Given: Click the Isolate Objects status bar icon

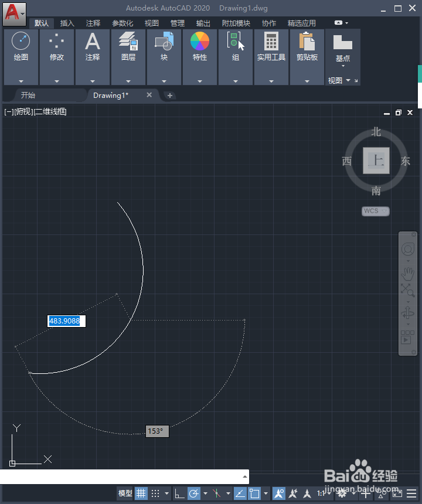Looking at the screenshot, I should (382, 493).
